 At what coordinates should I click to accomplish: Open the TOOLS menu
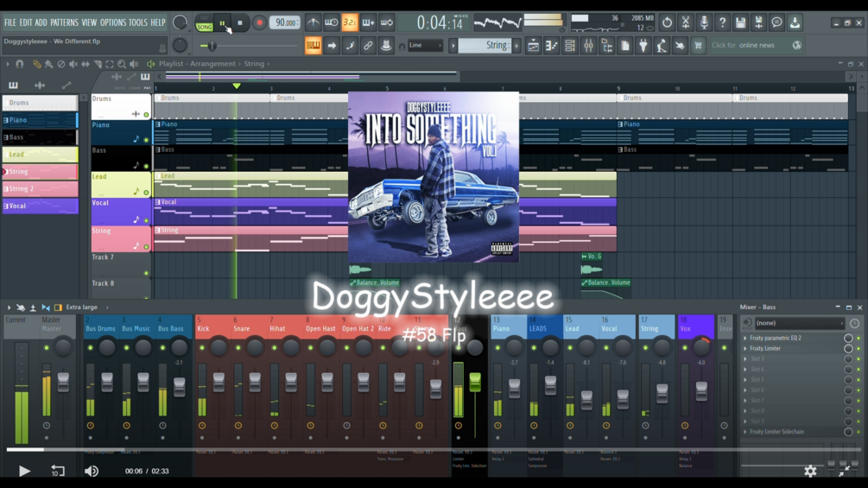tap(138, 22)
